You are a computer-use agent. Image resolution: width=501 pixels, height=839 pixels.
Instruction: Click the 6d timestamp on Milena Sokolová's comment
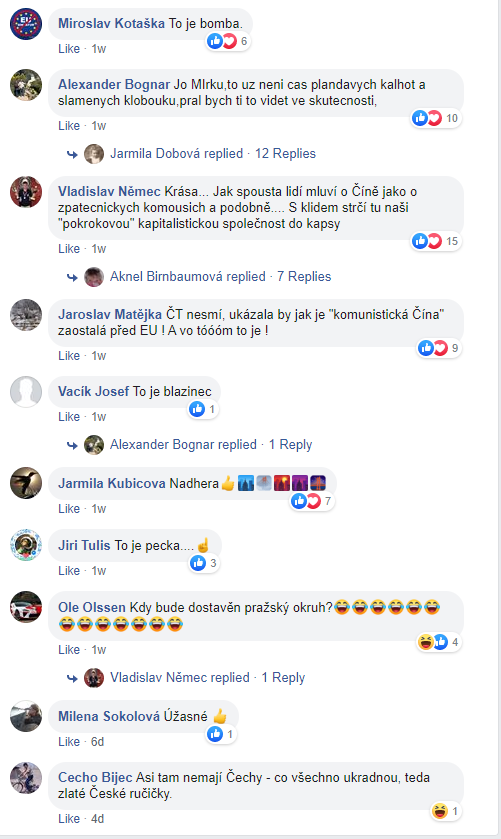tap(97, 742)
